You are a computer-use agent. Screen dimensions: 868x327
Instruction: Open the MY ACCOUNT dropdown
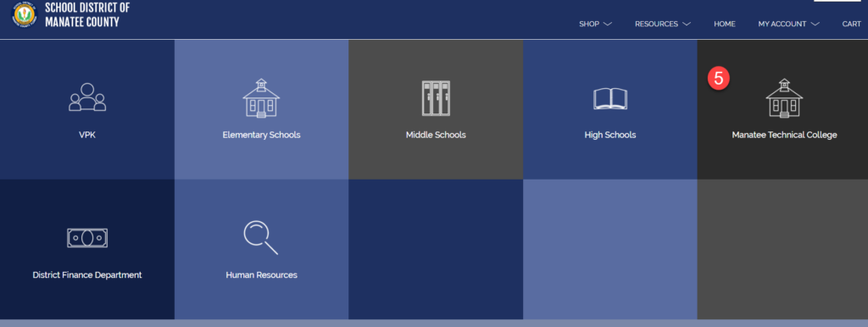pyautogui.click(x=789, y=25)
